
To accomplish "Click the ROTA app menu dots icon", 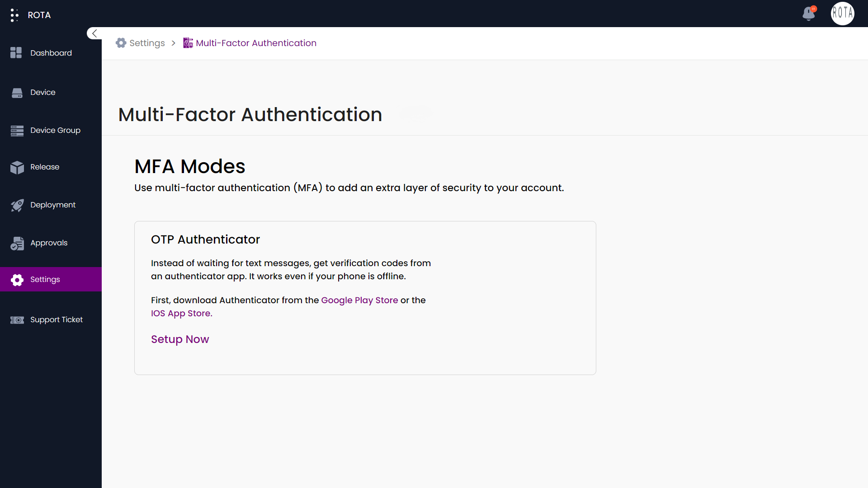I will [14, 15].
